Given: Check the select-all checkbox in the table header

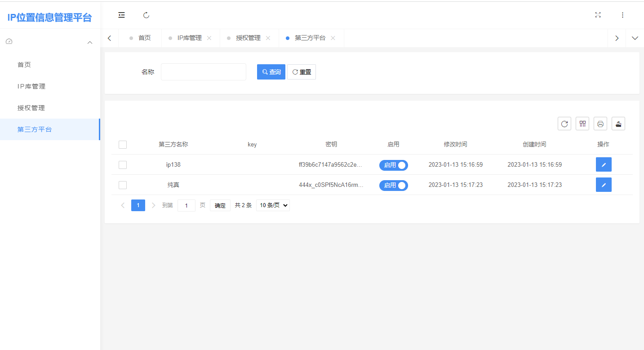Looking at the screenshot, I should [123, 144].
